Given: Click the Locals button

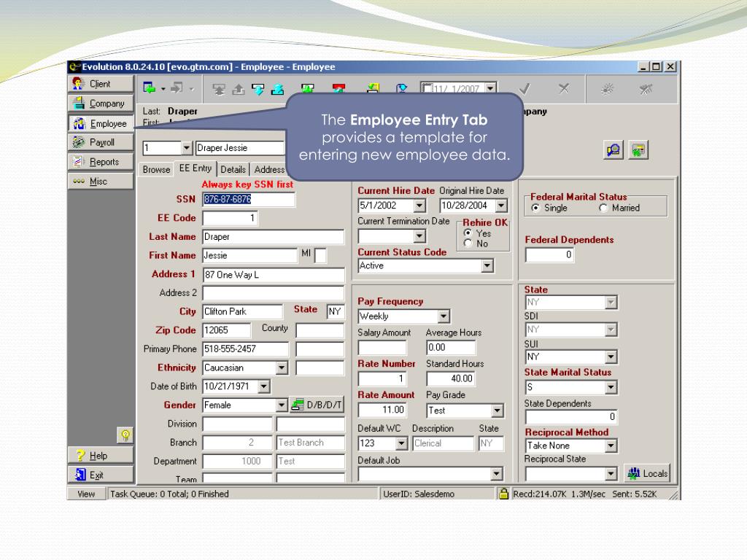Looking at the screenshot, I should click(x=648, y=473).
